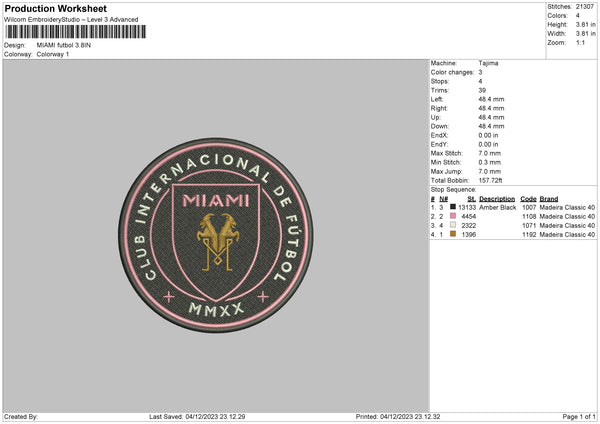
Task: Click the 'Brand' column header
Action: [549, 199]
